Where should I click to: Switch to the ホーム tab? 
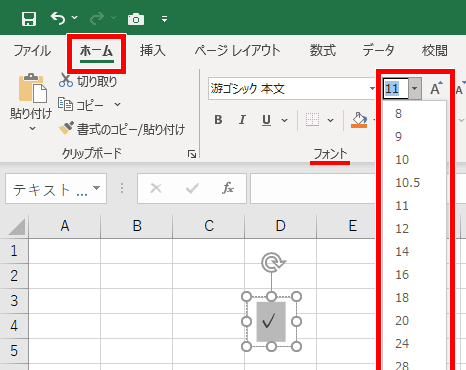(x=97, y=51)
